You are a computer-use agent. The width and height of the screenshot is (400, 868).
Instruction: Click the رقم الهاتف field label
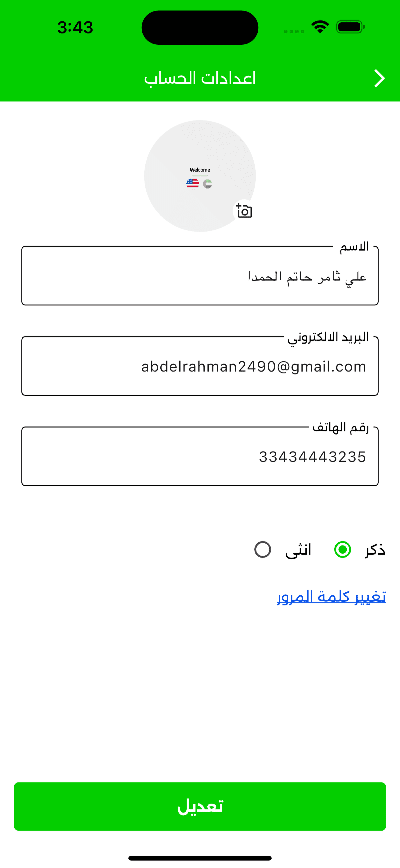340,427
